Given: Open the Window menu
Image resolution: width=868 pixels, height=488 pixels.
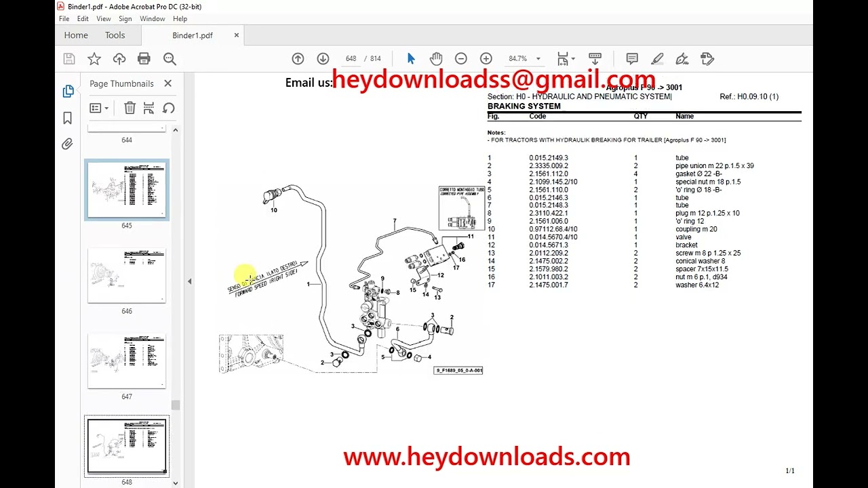Looking at the screenshot, I should pos(153,19).
